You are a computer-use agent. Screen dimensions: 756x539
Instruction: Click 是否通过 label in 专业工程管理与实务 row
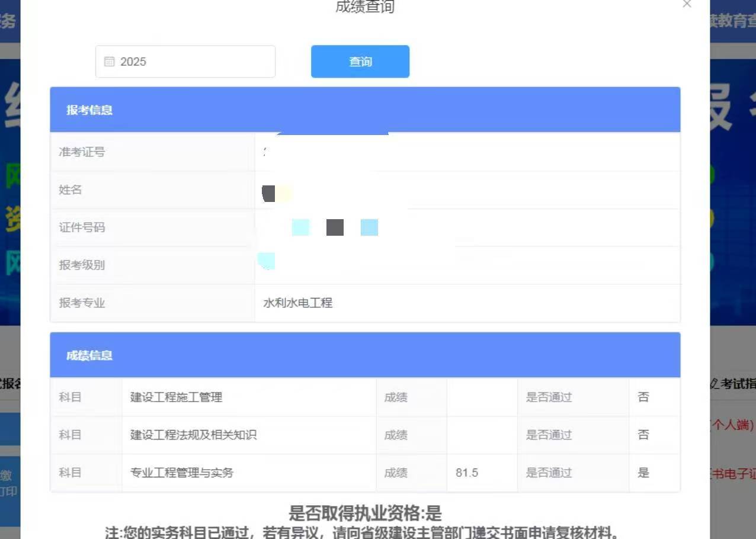[x=549, y=473]
